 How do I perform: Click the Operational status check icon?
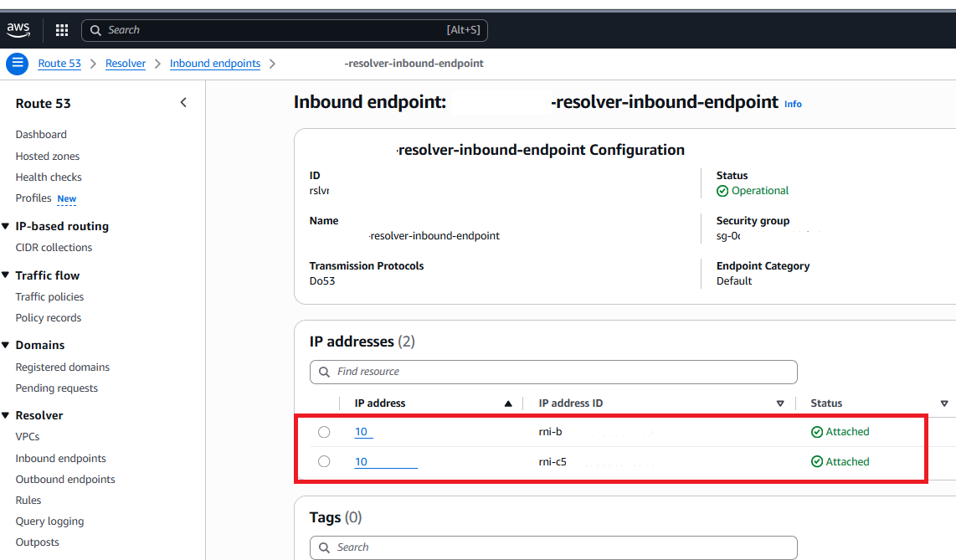tap(722, 191)
